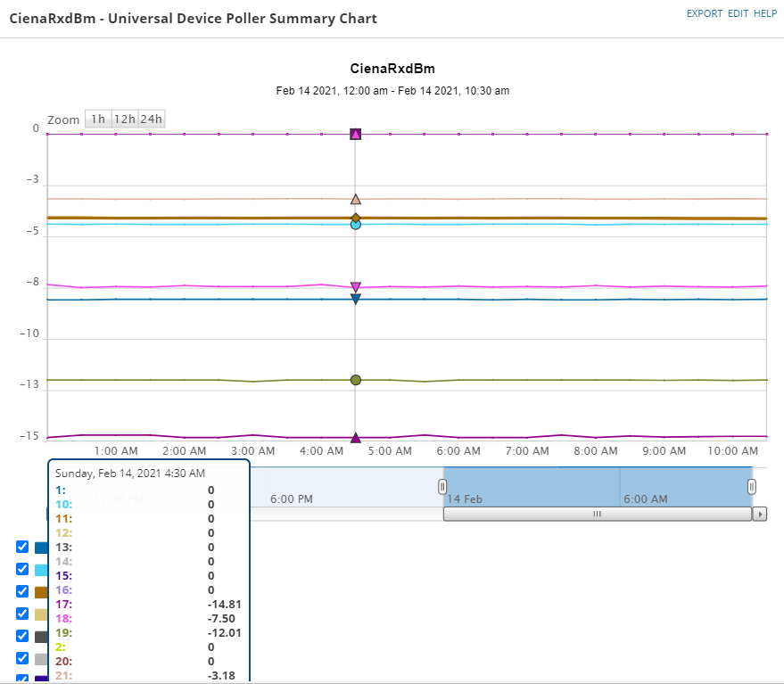Click the brown diamond data marker
784x684 pixels.
[356, 218]
